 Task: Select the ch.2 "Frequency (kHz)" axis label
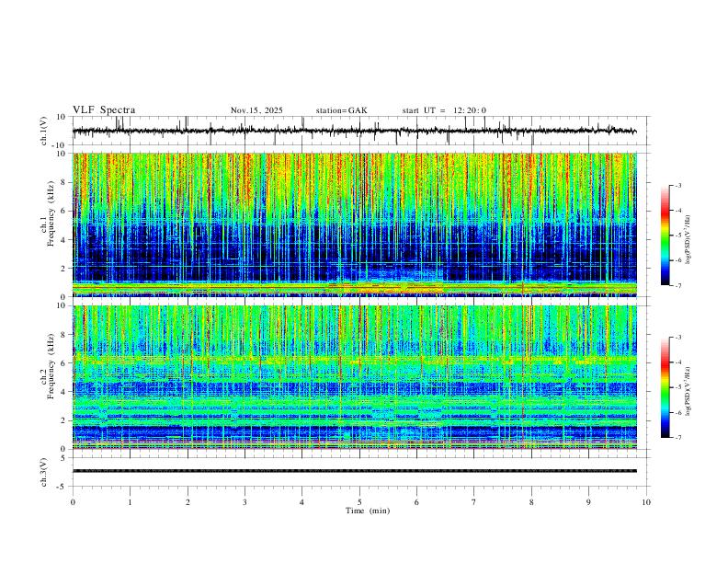[x=51, y=366]
